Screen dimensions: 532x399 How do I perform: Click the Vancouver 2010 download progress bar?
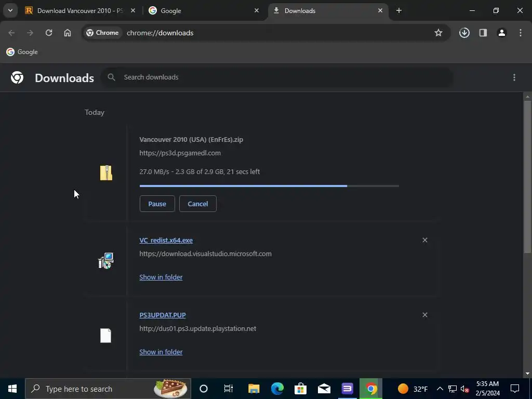coord(269,186)
